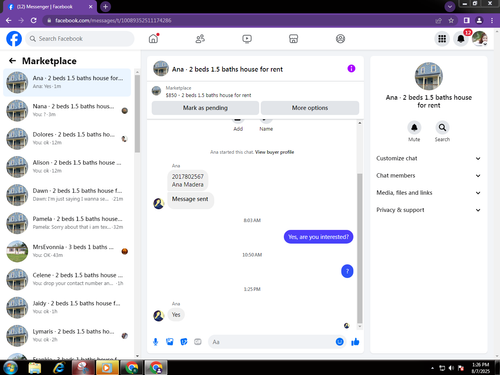This screenshot has width=500, height=375.
Task: Open the Friends icon in top navigation
Action: [200, 39]
